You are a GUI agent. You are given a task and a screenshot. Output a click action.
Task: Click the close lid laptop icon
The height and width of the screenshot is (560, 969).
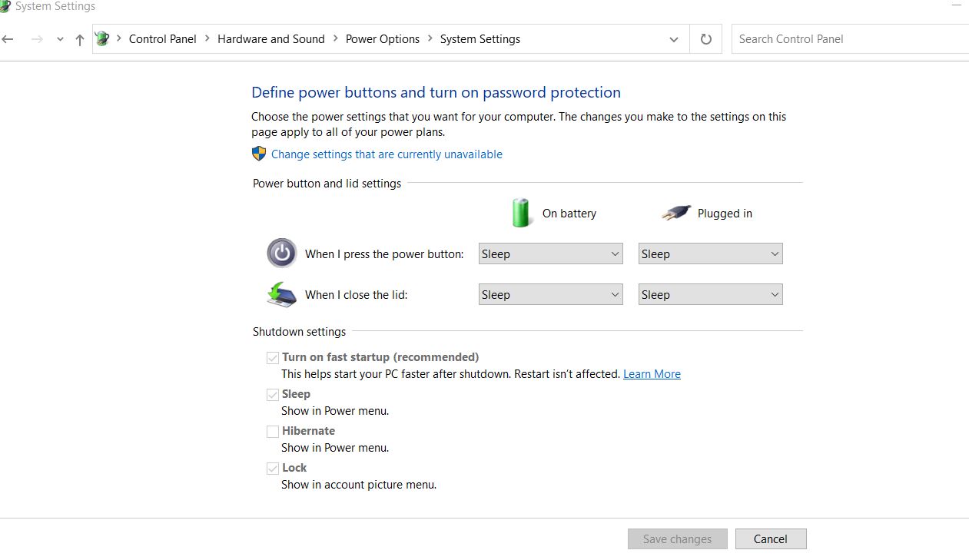click(282, 295)
